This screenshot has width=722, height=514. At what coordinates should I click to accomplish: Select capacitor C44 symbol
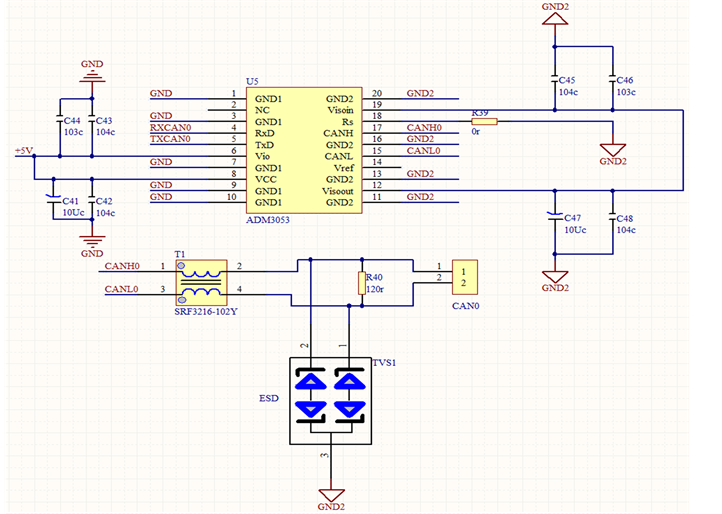61,119
